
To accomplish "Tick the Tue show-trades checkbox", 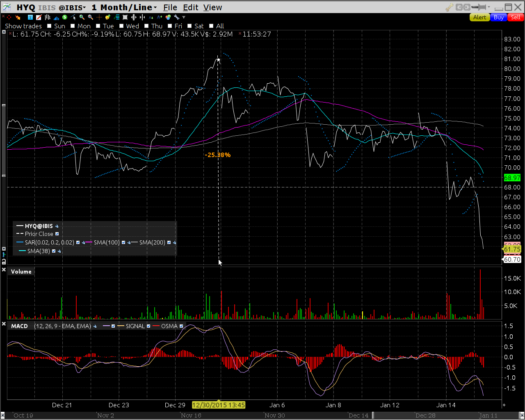I will click(98, 26).
